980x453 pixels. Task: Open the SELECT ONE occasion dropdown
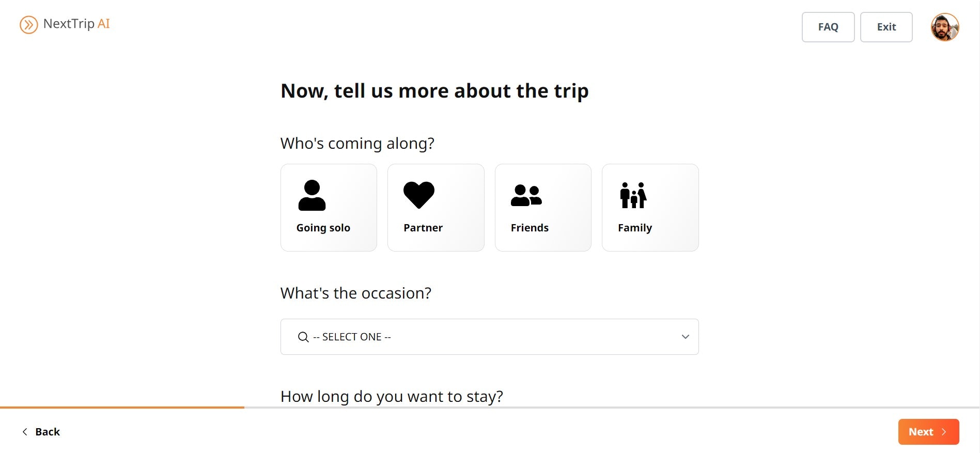coord(489,337)
